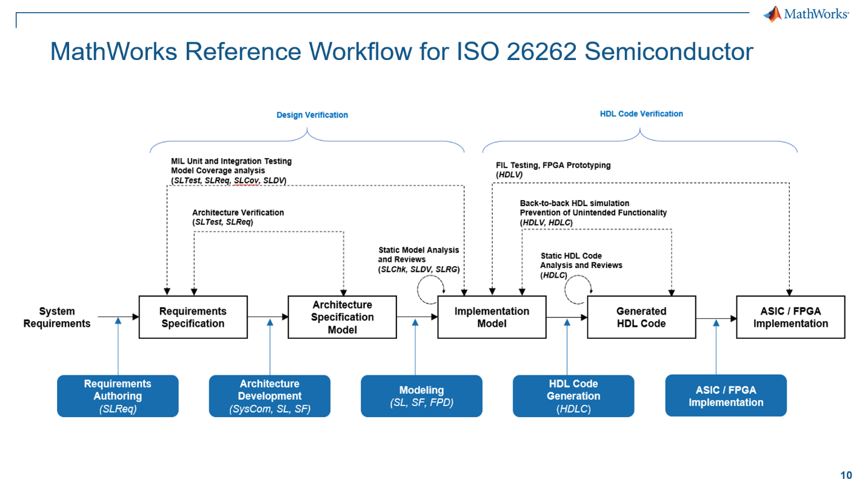
Task: Click the Architecture Specification Model block
Action: (342, 317)
